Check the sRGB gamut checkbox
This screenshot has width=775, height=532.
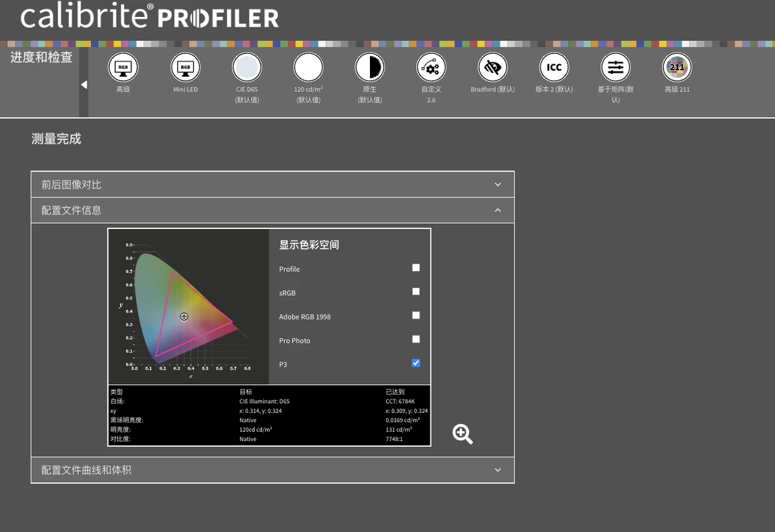[x=416, y=291]
